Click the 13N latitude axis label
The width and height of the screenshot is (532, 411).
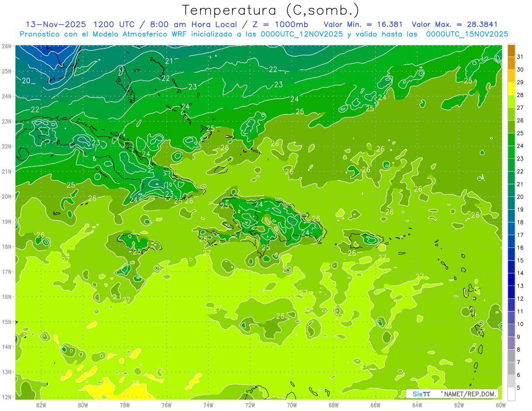(x=6, y=372)
